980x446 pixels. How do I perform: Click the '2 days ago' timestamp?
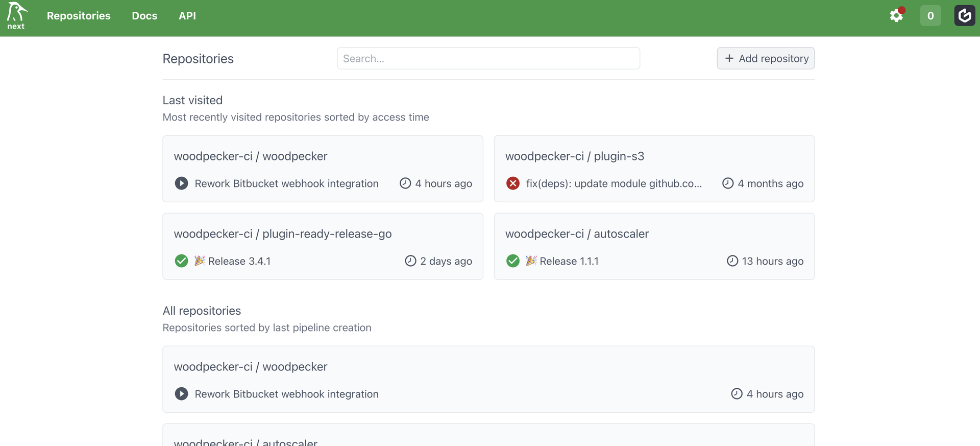click(446, 261)
